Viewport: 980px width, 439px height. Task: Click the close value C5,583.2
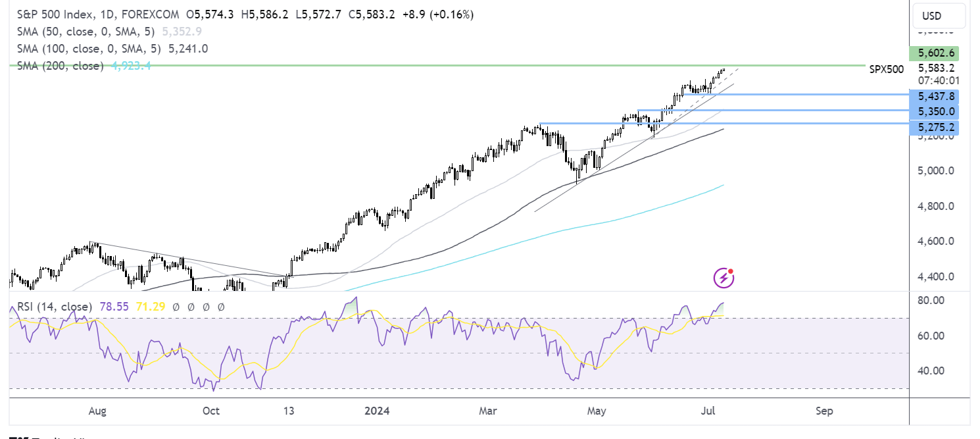pyautogui.click(x=371, y=14)
